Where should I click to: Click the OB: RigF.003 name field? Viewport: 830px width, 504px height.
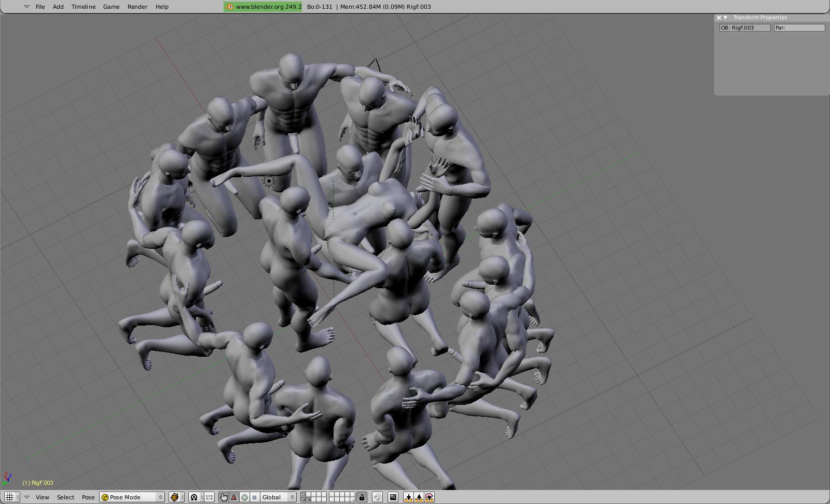[745, 27]
